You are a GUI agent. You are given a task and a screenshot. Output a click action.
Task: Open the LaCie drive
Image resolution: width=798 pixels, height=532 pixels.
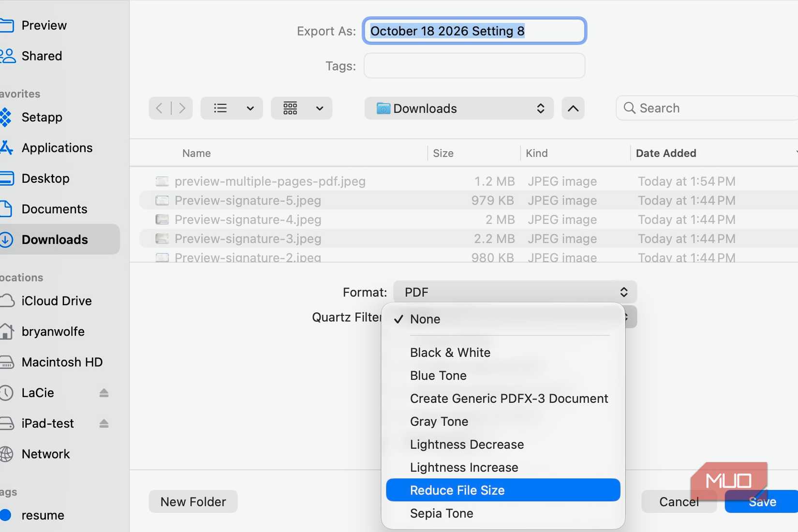tap(38, 393)
